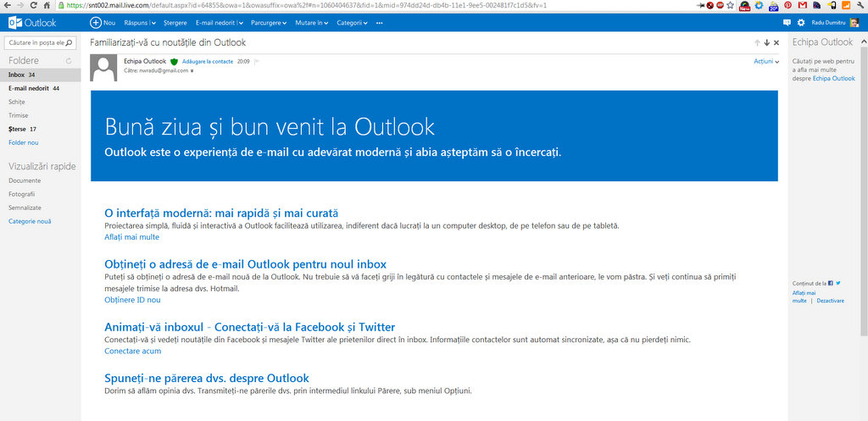
Task: Open the Acțiuni dropdown for this message
Action: tap(766, 61)
